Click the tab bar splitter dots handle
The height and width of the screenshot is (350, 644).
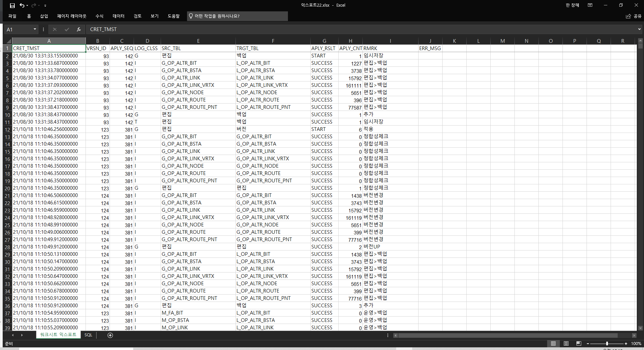click(387, 335)
